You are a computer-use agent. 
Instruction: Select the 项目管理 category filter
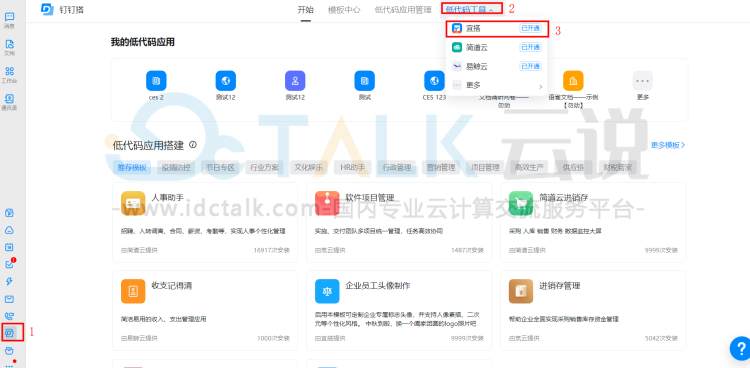pos(485,167)
